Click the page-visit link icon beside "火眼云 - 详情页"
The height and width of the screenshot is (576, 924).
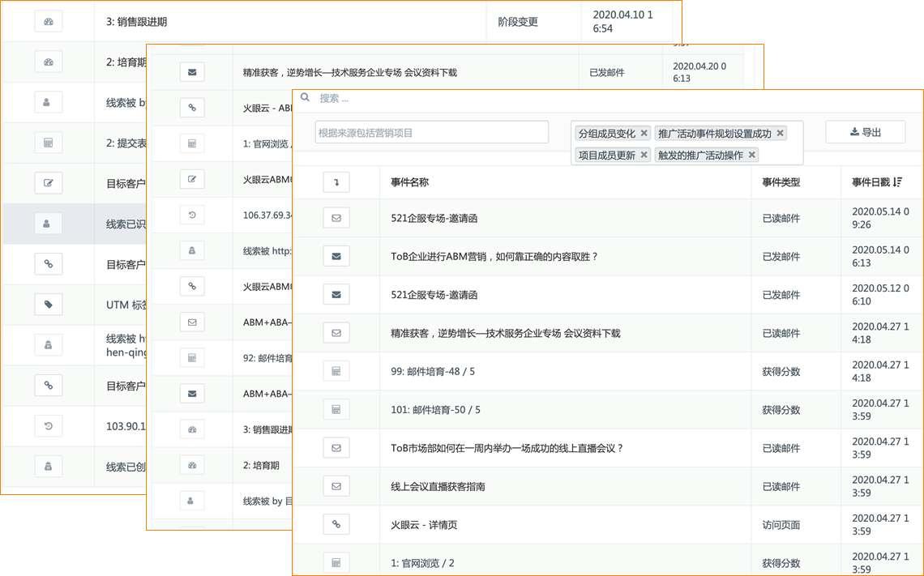(336, 524)
